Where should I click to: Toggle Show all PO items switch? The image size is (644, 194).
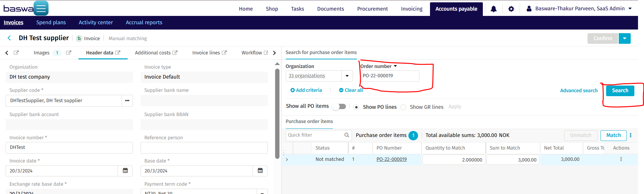click(x=340, y=106)
